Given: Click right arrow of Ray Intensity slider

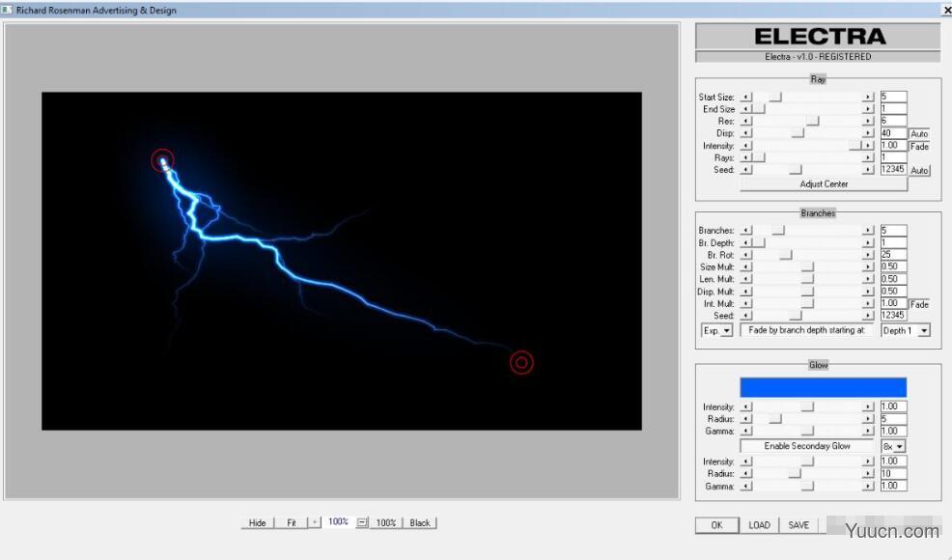Looking at the screenshot, I should pyautogui.click(x=868, y=146).
